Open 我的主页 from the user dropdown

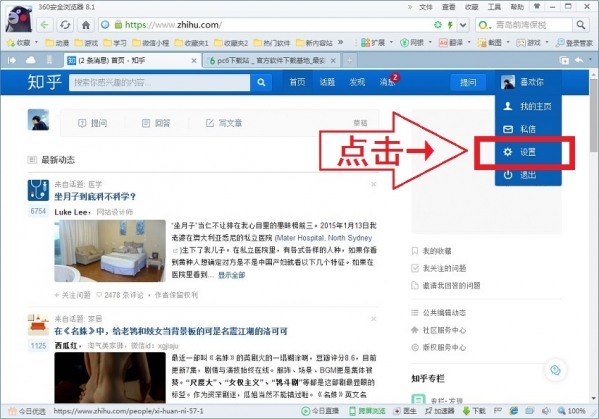[528, 106]
